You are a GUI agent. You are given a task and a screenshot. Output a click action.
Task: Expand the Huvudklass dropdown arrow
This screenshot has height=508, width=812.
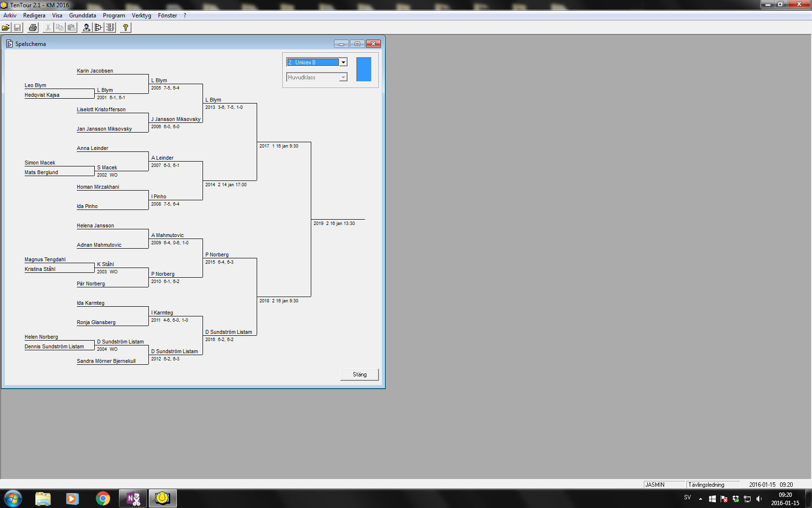click(343, 77)
